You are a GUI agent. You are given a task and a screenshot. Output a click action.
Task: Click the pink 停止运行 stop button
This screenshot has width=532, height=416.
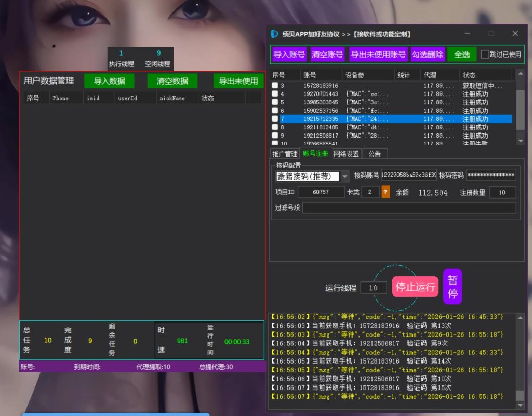[415, 286]
